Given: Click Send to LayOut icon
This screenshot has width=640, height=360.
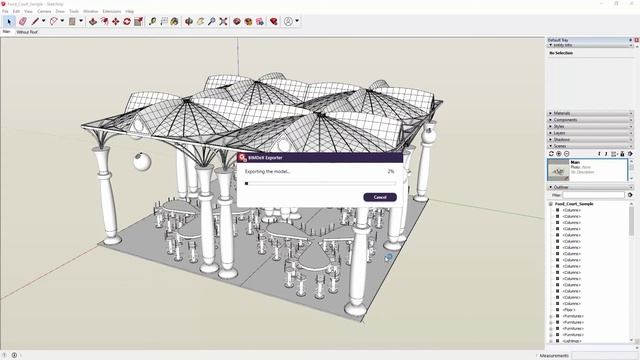Looking at the screenshot, I should click(x=260, y=22).
